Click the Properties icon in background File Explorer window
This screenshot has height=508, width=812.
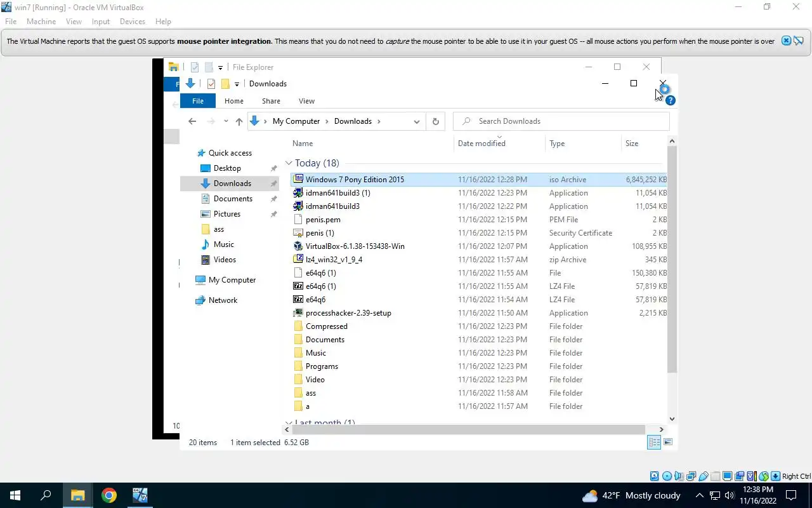195,67
